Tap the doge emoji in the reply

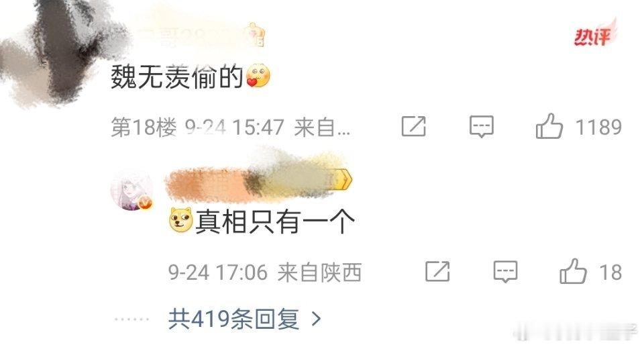(181, 221)
